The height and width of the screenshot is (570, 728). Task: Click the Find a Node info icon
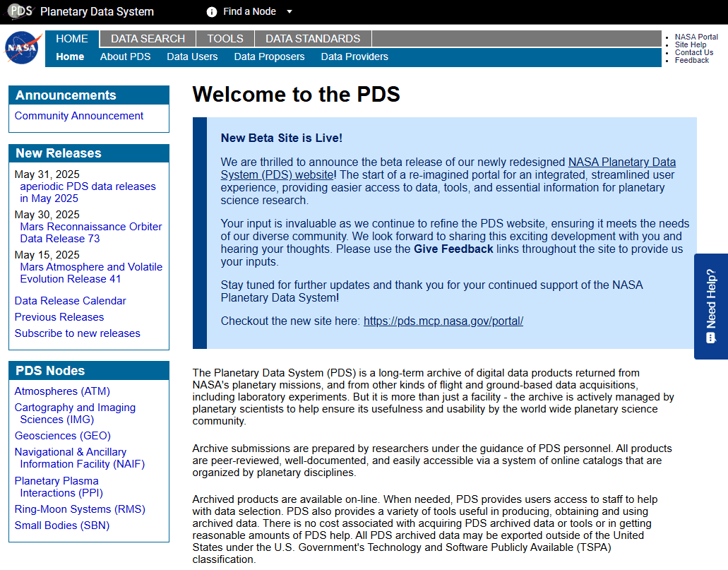click(x=212, y=11)
